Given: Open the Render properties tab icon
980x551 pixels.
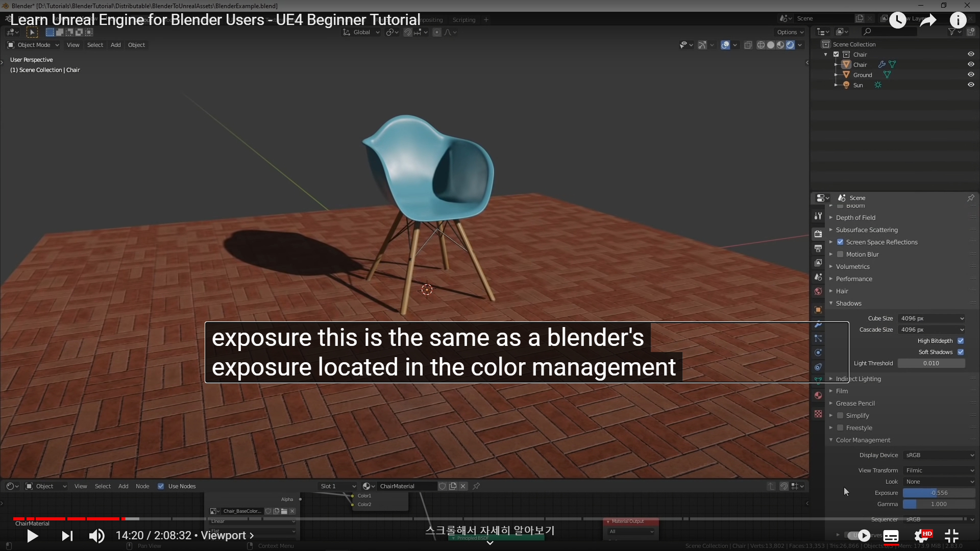Looking at the screenshot, I should tap(818, 234).
